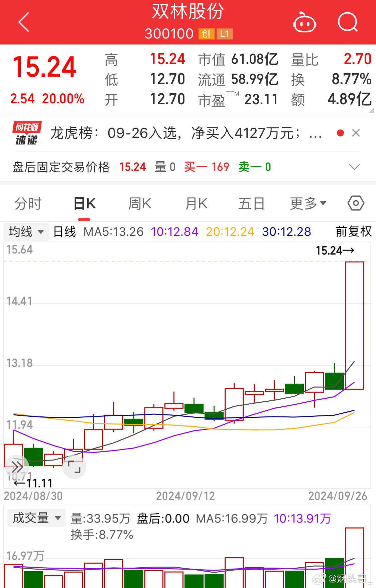Tap the orange 20:12.24 MA label
The height and width of the screenshot is (588, 376).
[x=230, y=231]
